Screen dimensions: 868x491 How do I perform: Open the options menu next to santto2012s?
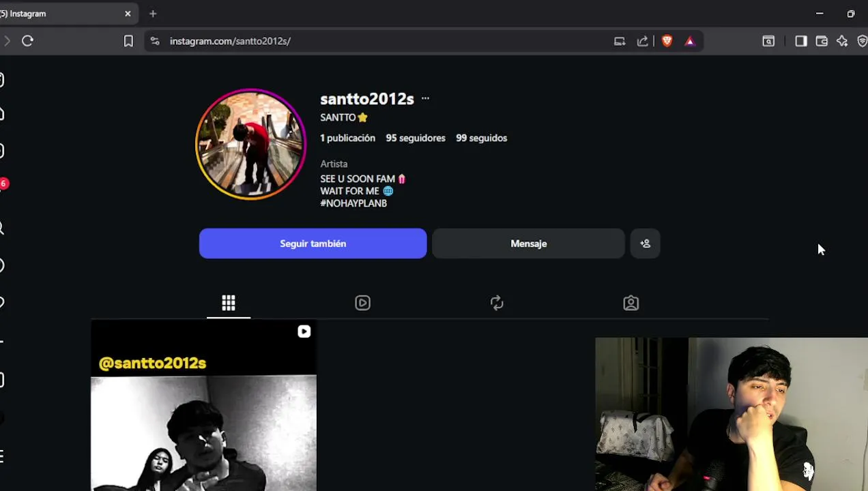coord(425,98)
